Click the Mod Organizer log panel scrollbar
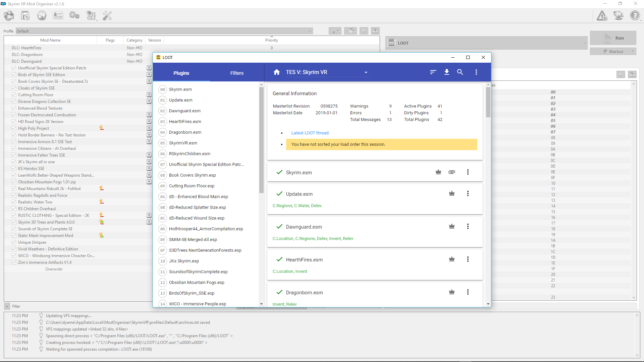 click(637, 335)
